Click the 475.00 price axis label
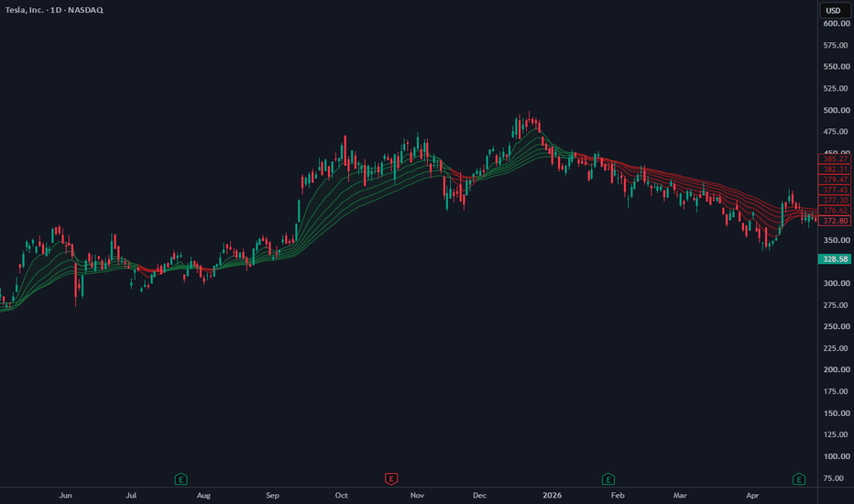 coord(836,131)
